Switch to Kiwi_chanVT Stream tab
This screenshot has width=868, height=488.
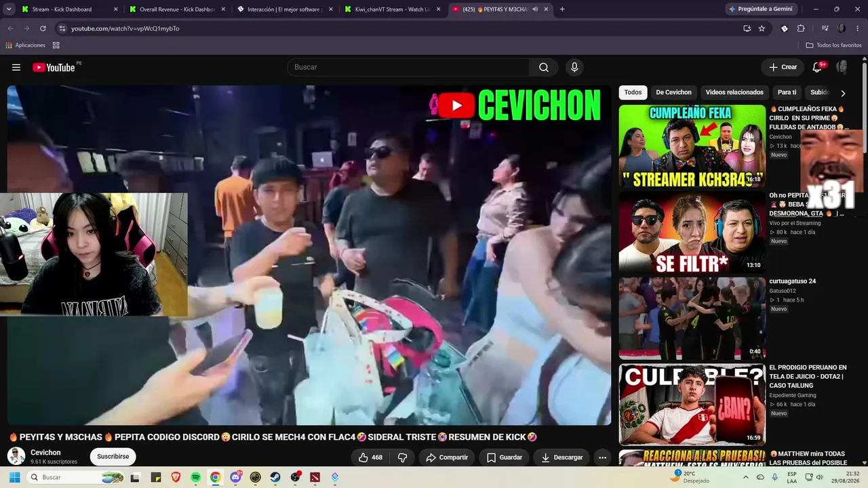pos(392,9)
